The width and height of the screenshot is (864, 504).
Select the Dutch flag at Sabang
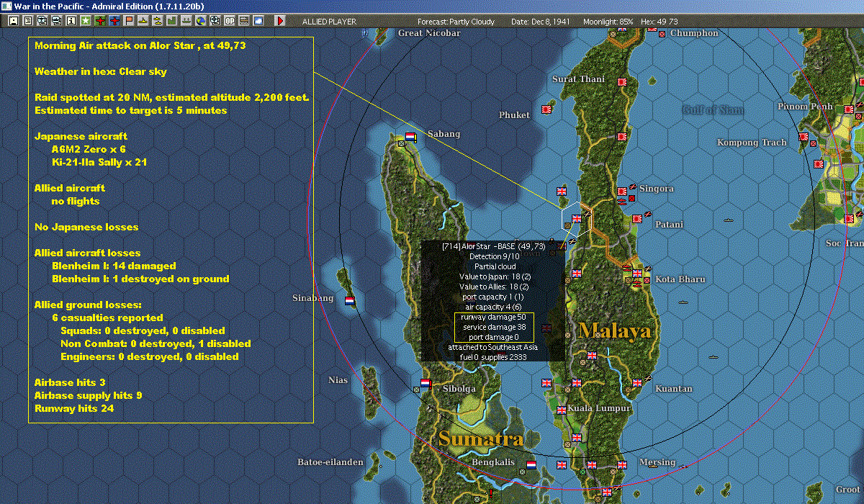pyautogui.click(x=411, y=137)
